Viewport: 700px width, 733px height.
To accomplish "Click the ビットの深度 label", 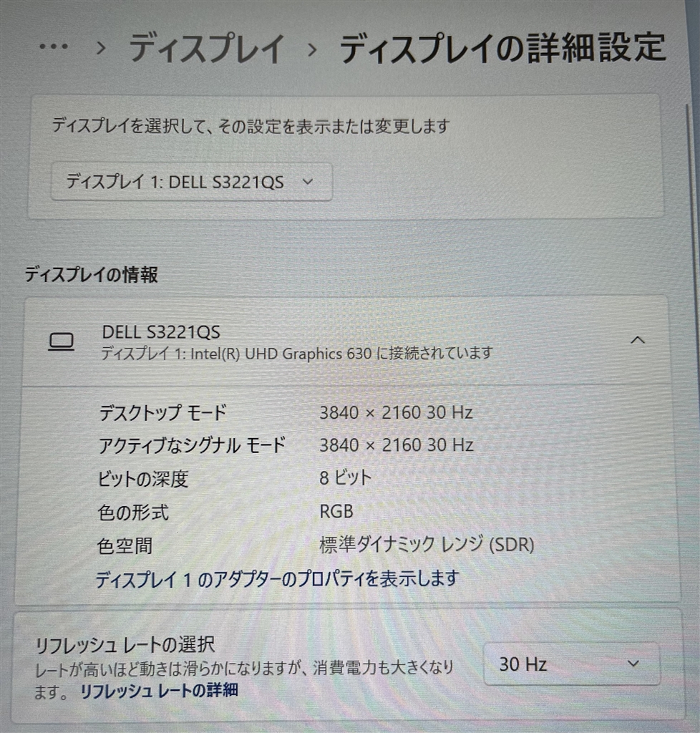I will coord(143,479).
